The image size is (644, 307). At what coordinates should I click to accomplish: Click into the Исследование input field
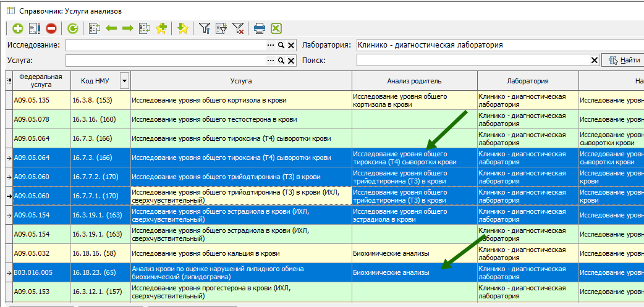click(166, 45)
